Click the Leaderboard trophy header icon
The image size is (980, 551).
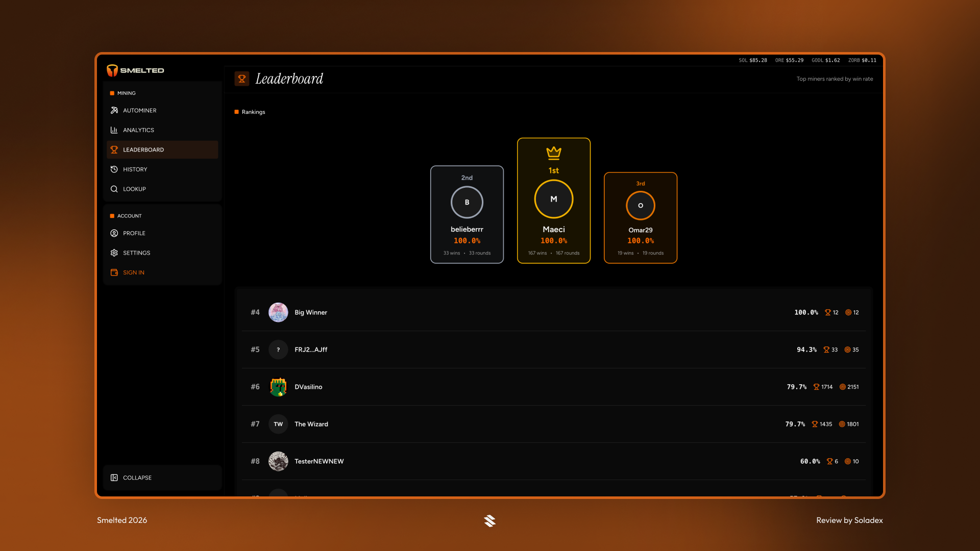[x=242, y=79]
